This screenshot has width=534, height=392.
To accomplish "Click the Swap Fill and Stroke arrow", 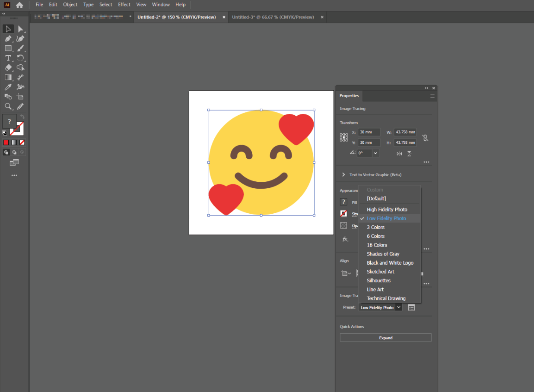I will 22,117.
